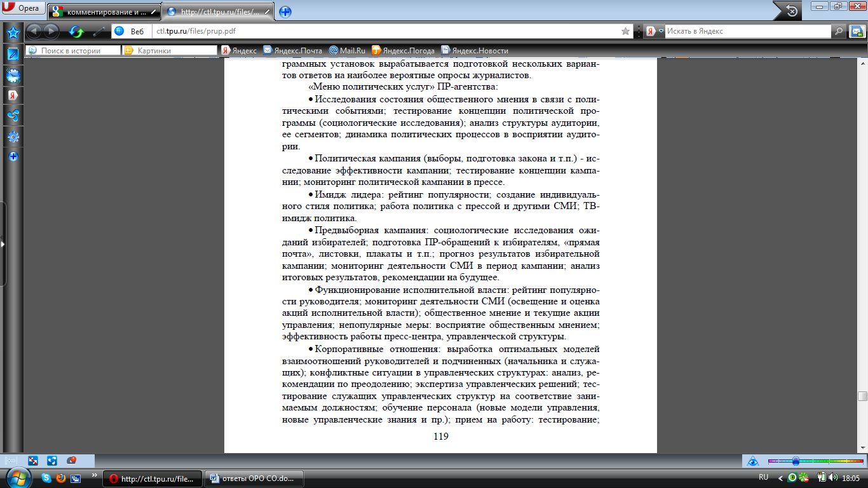Switch to the "комментирование и..." tab
The height and width of the screenshot is (488, 868).
pyautogui.click(x=103, y=11)
